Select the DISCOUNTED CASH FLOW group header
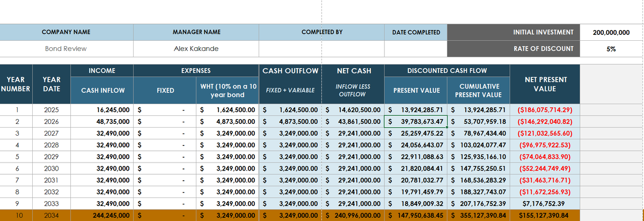 (447, 70)
